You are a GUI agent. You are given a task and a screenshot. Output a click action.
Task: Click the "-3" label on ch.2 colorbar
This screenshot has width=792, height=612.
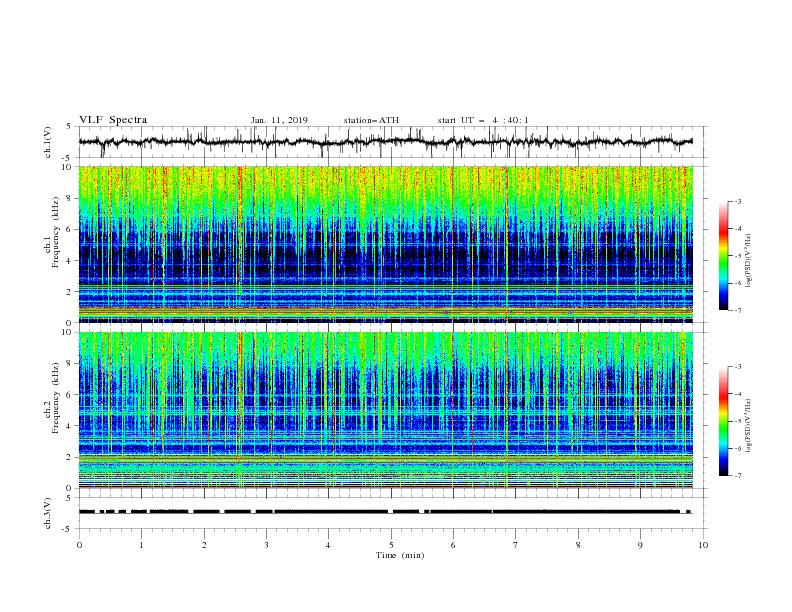(738, 367)
